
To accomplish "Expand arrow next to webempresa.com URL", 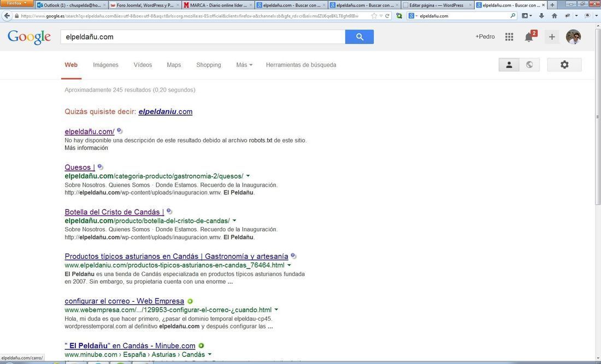I will click(x=276, y=309).
